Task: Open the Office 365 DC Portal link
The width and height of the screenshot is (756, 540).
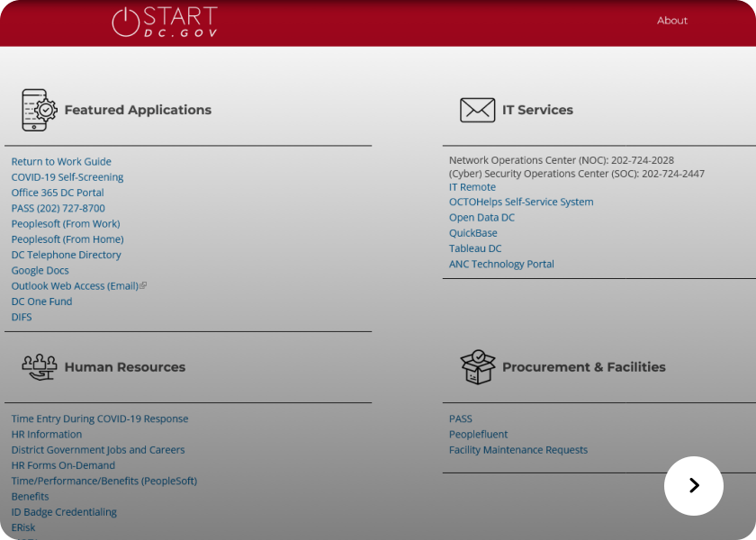Action: pos(58,193)
